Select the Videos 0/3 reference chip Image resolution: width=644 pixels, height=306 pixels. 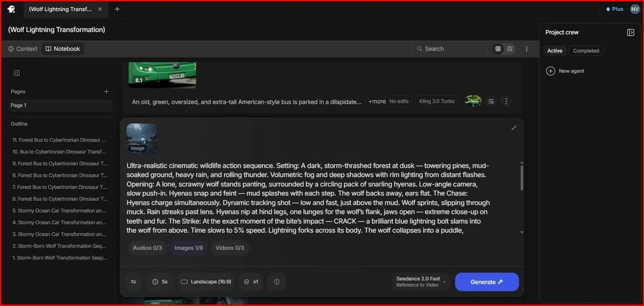click(230, 248)
